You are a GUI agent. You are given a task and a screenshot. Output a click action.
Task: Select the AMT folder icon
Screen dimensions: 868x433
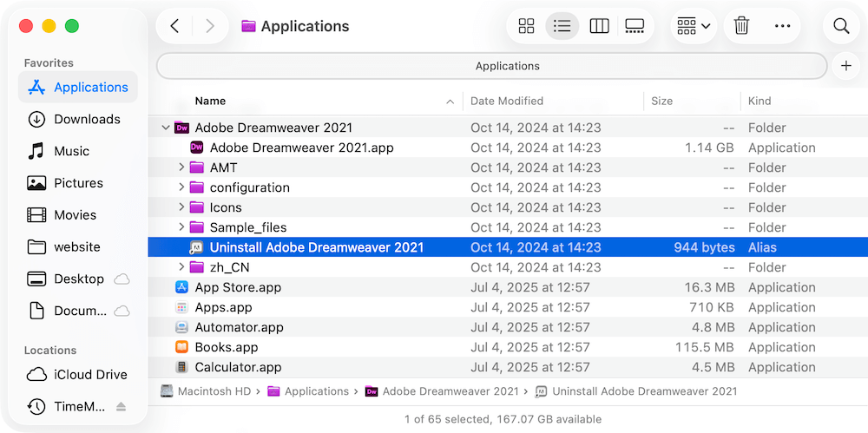pyautogui.click(x=196, y=167)
